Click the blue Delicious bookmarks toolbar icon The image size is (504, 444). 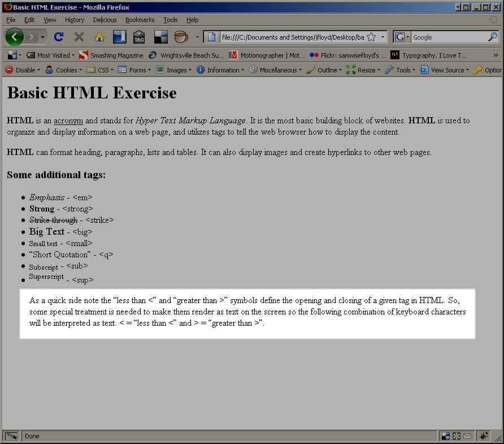click(x=120, y=37)
